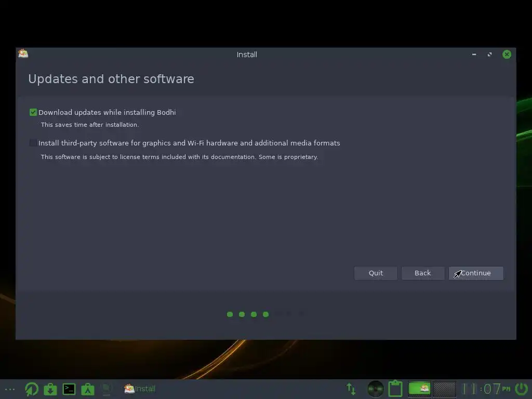532x399 pixels.
Task: Open the clipboard gadget in the tray
Action: coord(395,389)
